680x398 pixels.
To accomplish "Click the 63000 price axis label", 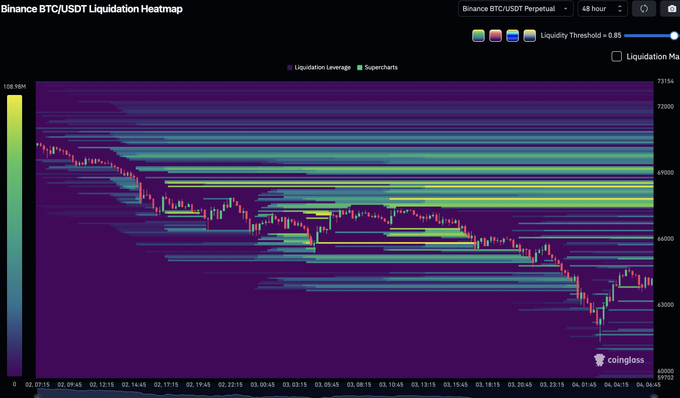I will click(665, 305).
